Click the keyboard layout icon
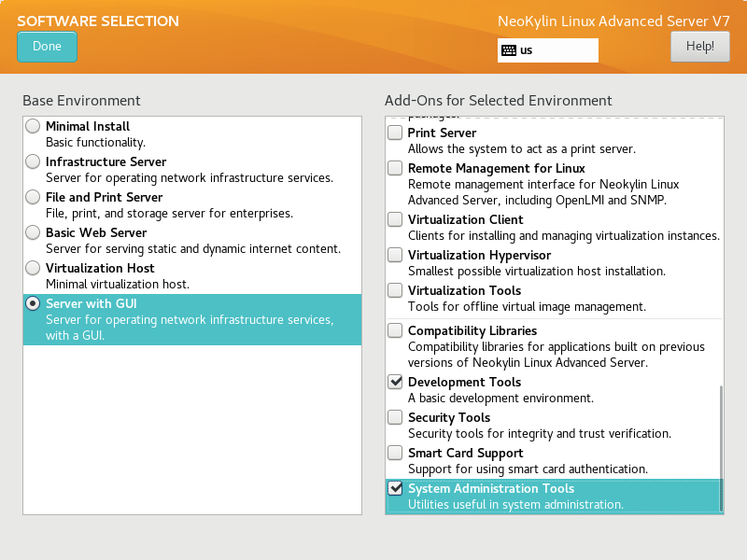Screen dimensions: 747x560 click(x=509, y=50)
